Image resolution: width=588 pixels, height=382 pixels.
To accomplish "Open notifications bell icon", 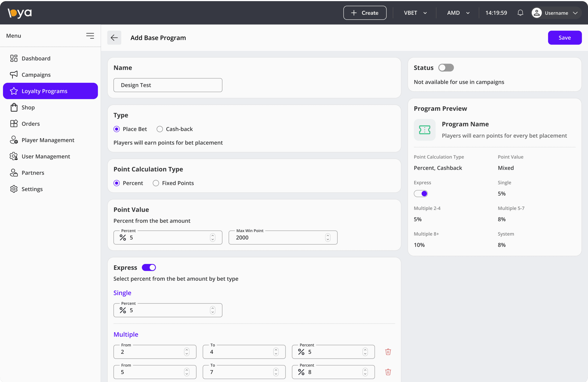I will point(520,13).
